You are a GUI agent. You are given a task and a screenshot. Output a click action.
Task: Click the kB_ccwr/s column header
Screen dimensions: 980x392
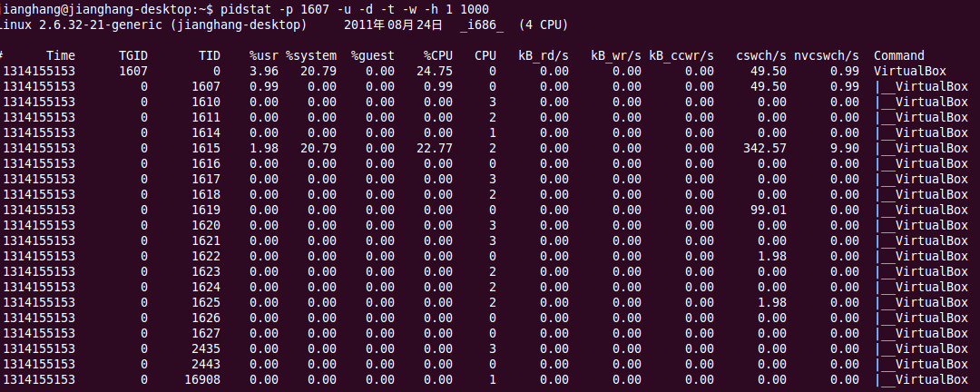pos(681,55)
